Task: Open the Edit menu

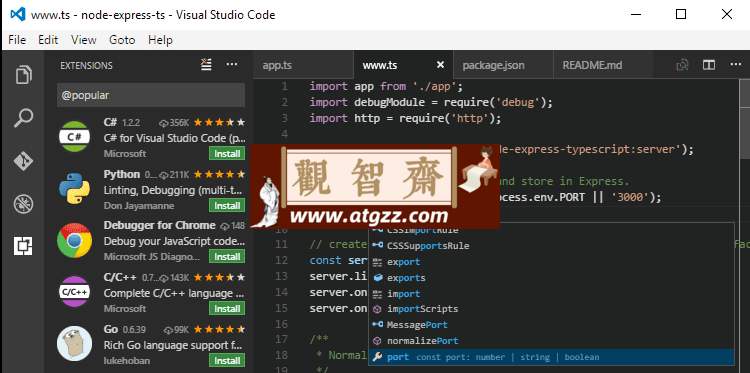Action: coord(48,40)
